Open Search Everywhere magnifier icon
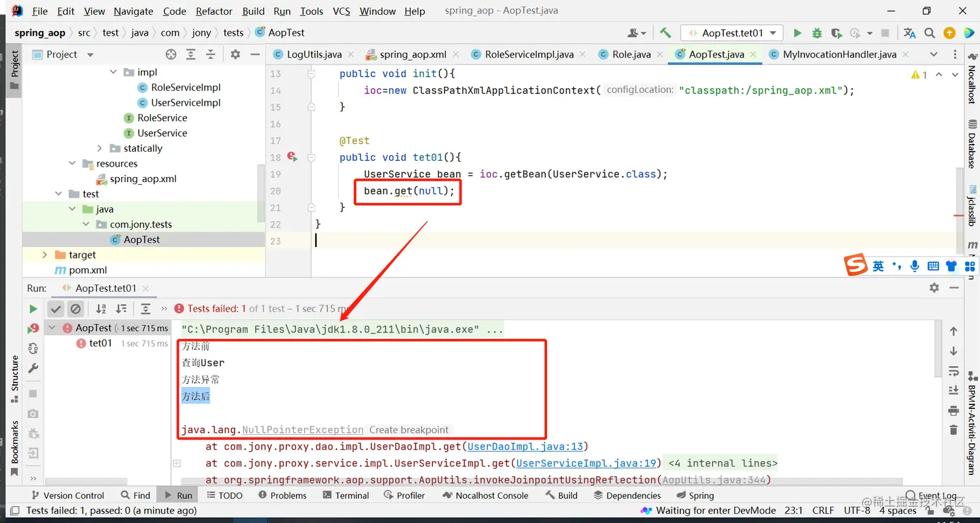980x523 pixels. 929,33
